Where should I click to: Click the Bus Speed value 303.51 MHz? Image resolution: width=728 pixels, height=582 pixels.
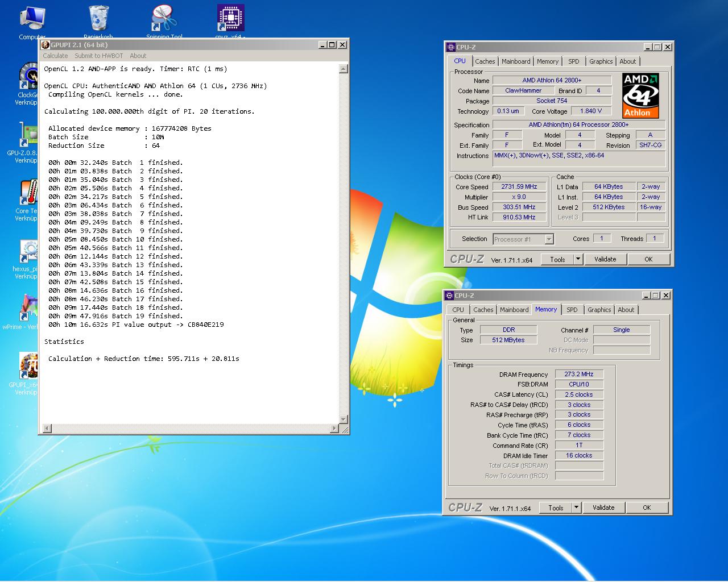[x=519, y=207]
